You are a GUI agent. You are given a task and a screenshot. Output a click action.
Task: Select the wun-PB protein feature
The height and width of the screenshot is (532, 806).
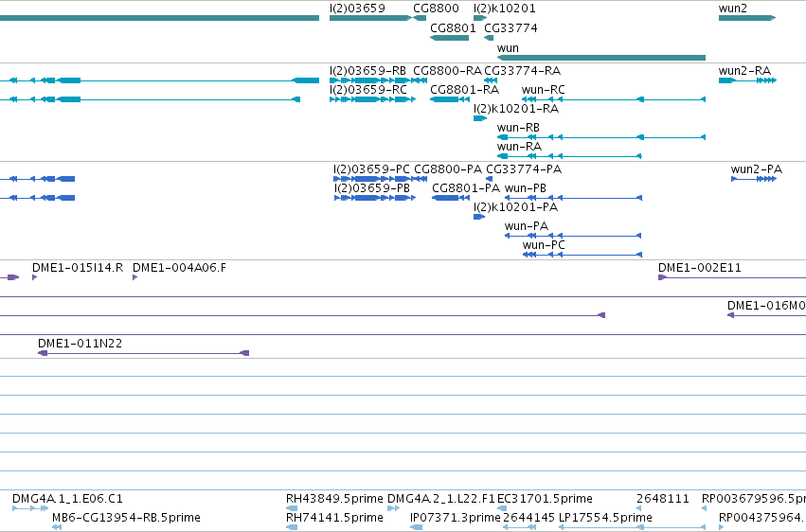[x=573, y=198]
